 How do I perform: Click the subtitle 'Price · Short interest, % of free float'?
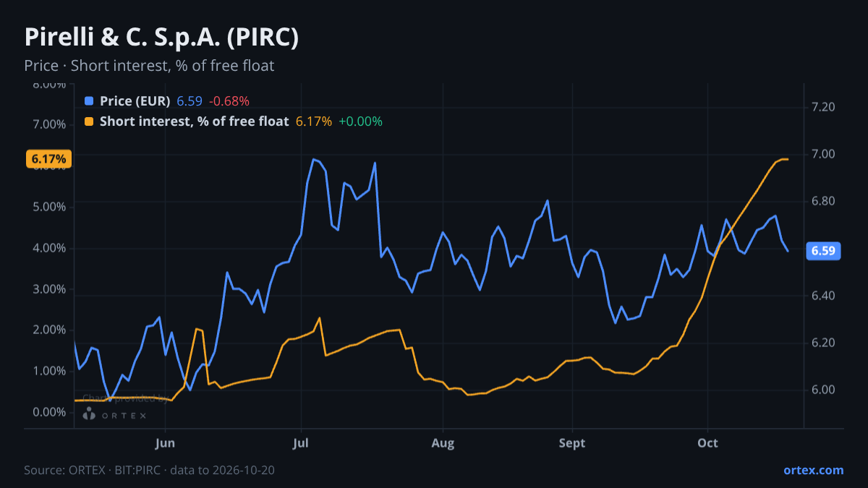(149, 66)
